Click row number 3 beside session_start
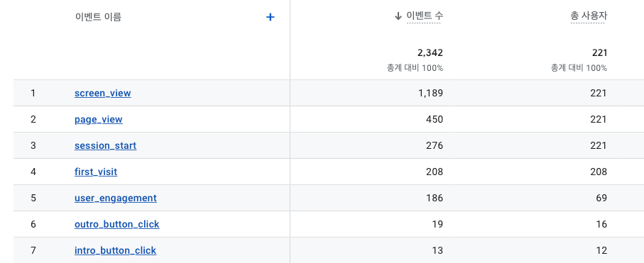The width and height of the screenshot is (644, 263). point(33,145)
